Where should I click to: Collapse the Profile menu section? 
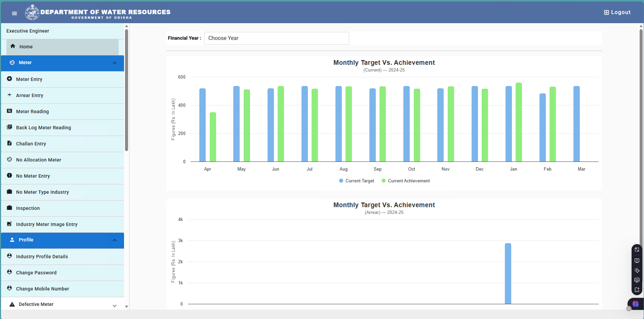tap(115, 240)
